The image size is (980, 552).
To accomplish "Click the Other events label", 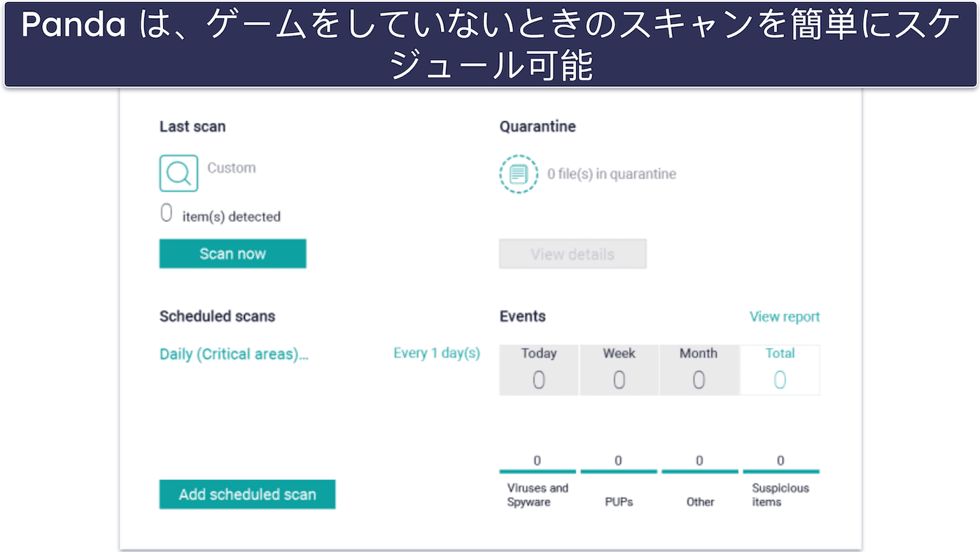I will [700, 502].
